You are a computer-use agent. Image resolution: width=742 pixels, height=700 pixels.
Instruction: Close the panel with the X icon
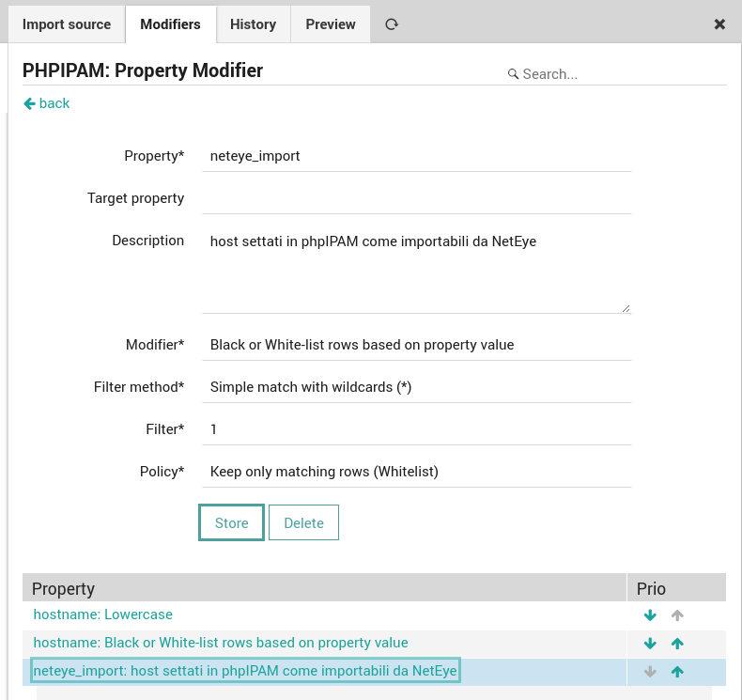coord(719,24)
